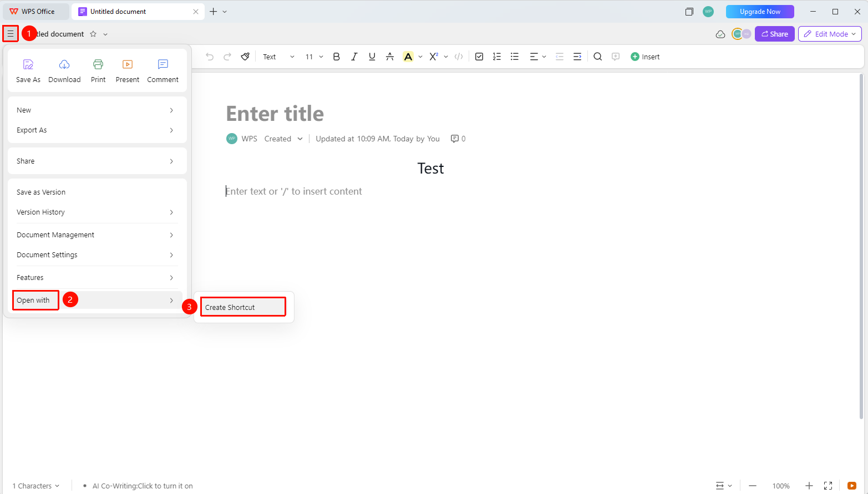This screenshot has width=868, height=494.
Task: Undo the last action
Action: click(210, 57)
